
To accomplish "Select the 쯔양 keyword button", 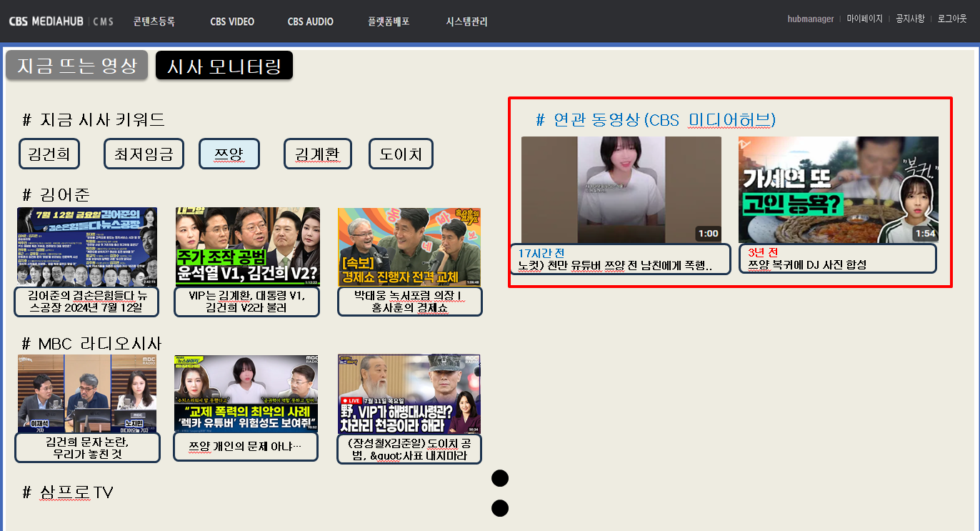I will tap(229, 154).
